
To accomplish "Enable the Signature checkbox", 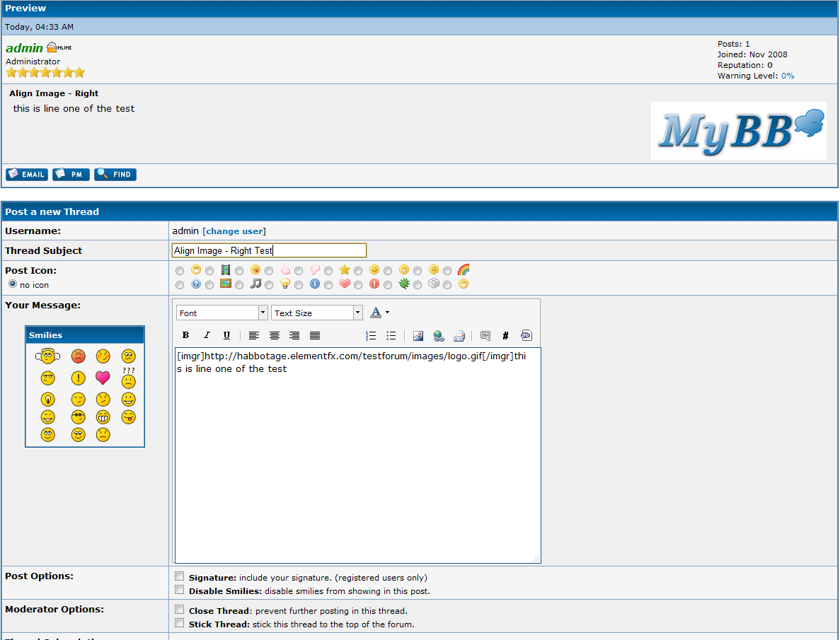I will pyautogui.click(x=180, y=576).
